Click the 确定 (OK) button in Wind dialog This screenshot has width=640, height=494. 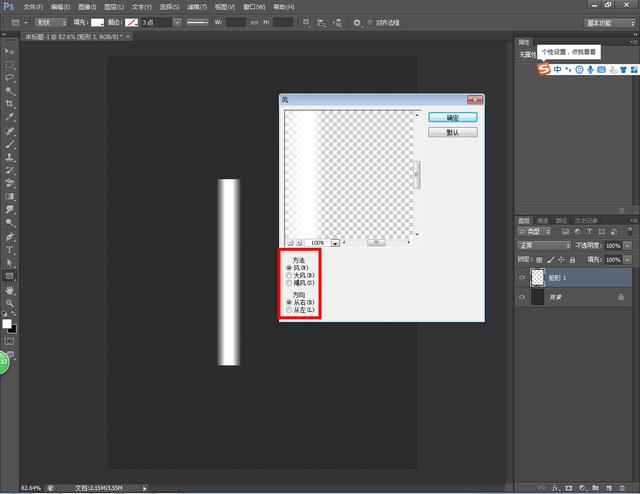point(452,117)
